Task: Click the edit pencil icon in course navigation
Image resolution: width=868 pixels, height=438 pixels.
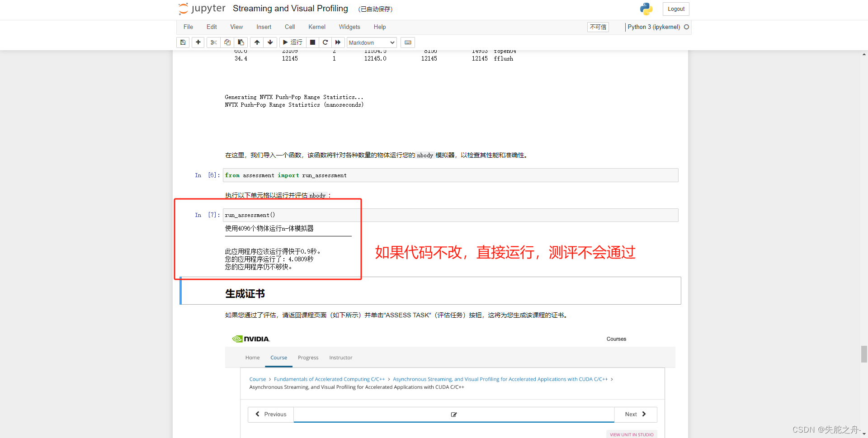Action: 454,414
